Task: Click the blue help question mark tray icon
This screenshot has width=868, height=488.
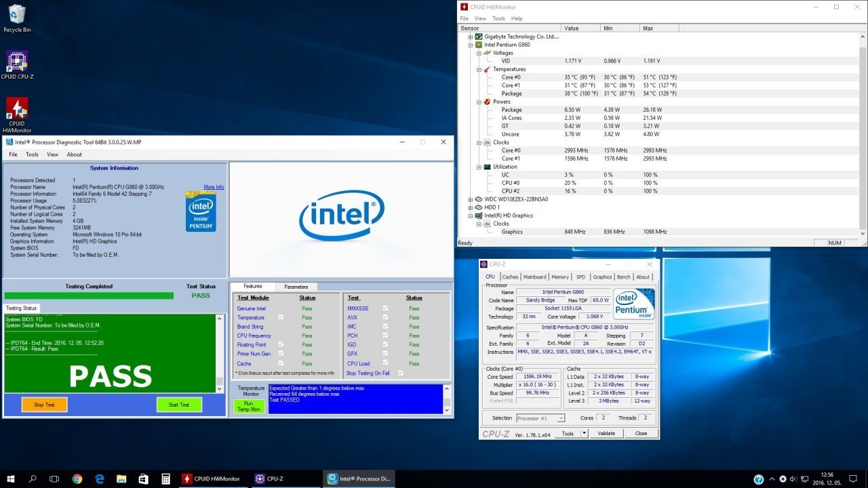Action: point(759,479)
